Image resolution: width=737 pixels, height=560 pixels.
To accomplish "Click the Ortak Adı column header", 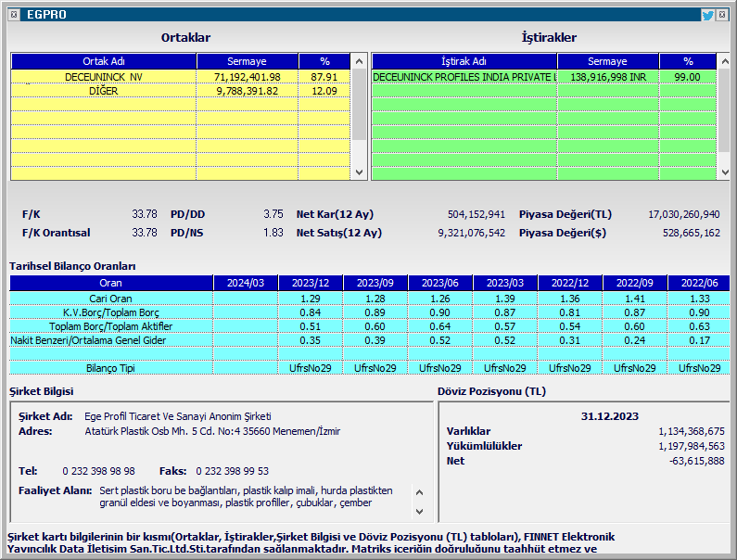I will point(104,61).
